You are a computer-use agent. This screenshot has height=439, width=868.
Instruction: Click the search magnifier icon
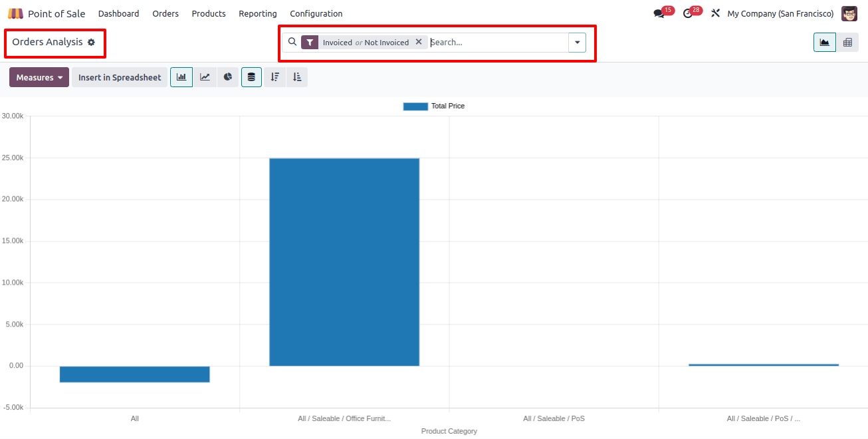(292, 42)
